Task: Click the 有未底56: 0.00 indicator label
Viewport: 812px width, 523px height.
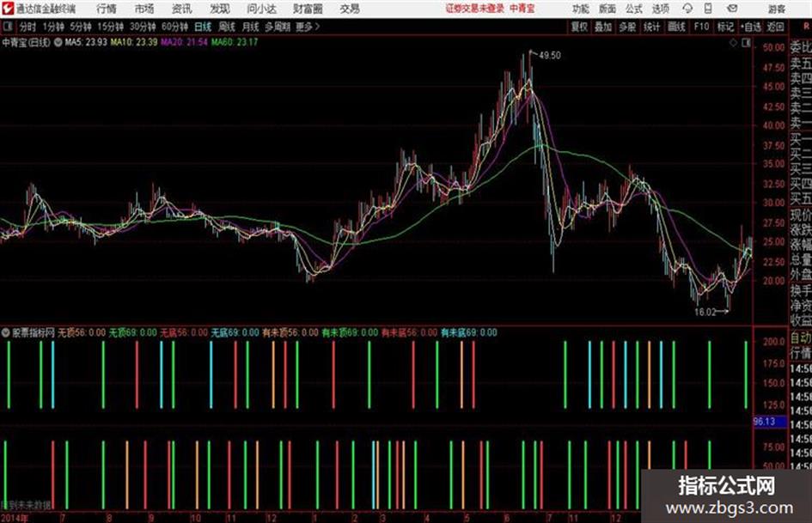Action: (x=410, y=332)
